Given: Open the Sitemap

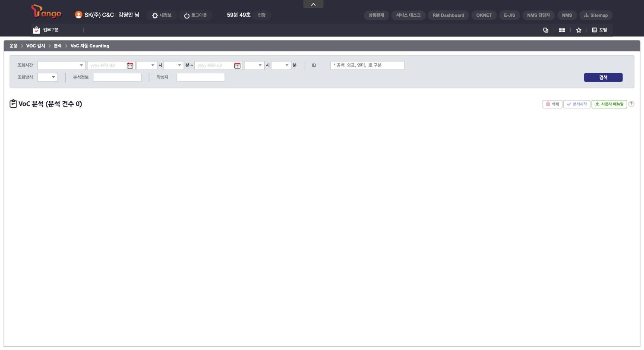Looking at the screenshot, I should (x=596, y=16).
